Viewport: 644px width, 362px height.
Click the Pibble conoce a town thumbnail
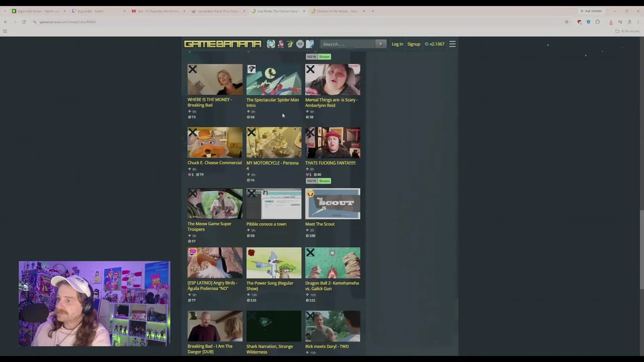click(x=274, y=204)
